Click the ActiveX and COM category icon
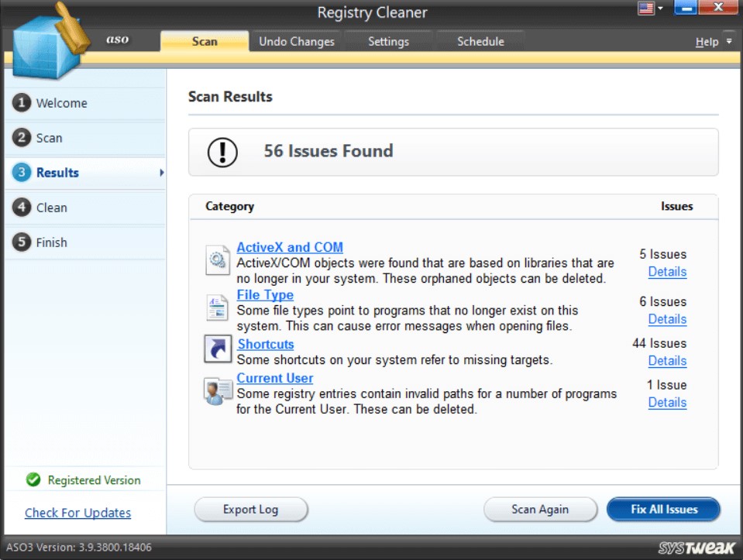 (x=218, y=260)
